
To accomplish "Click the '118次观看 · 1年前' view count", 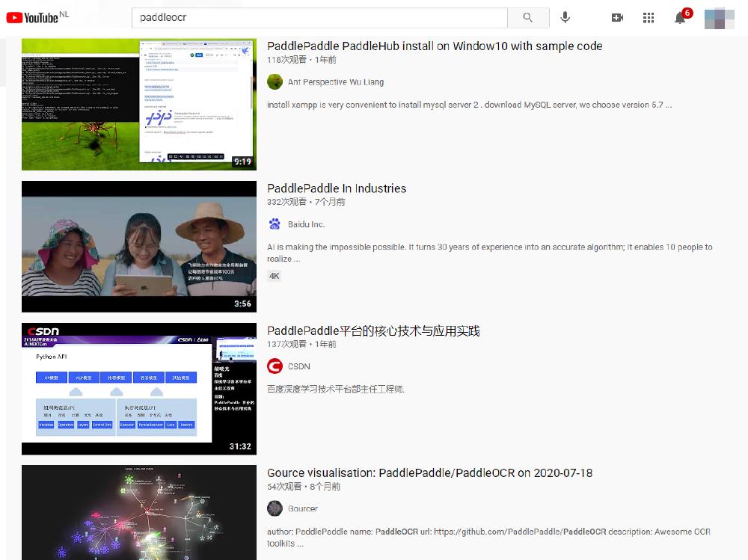I will click(301, 60).
